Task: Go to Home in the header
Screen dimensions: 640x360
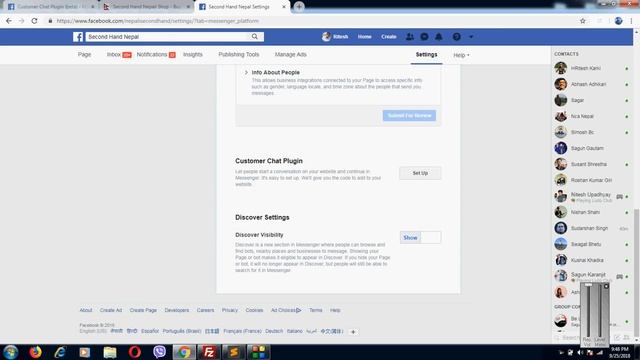Action: 364,37
